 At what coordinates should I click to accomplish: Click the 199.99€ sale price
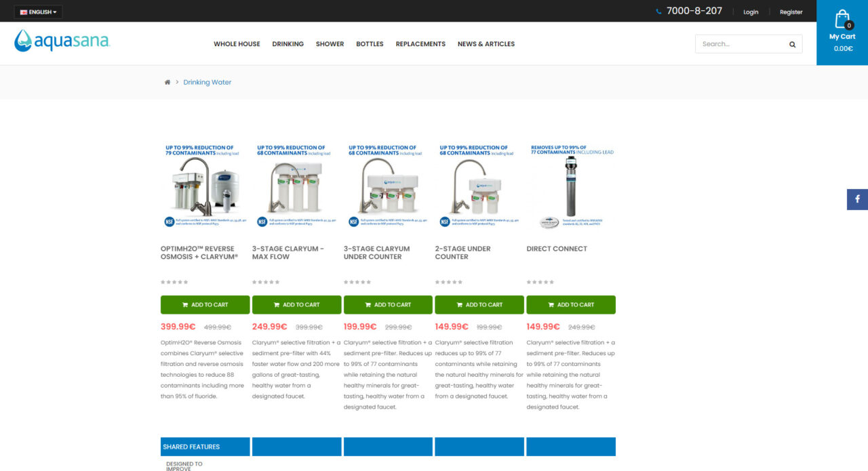pyautogui.click(x=361, y=327)
